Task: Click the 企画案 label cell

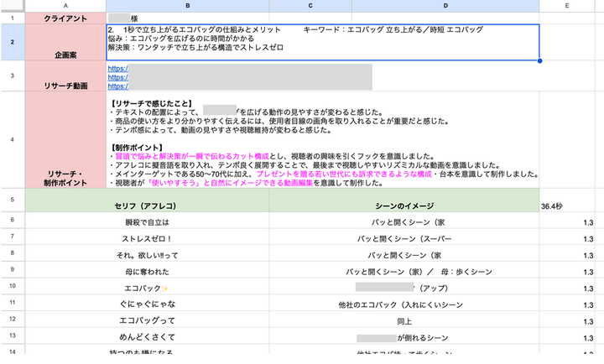Action: 65,42
